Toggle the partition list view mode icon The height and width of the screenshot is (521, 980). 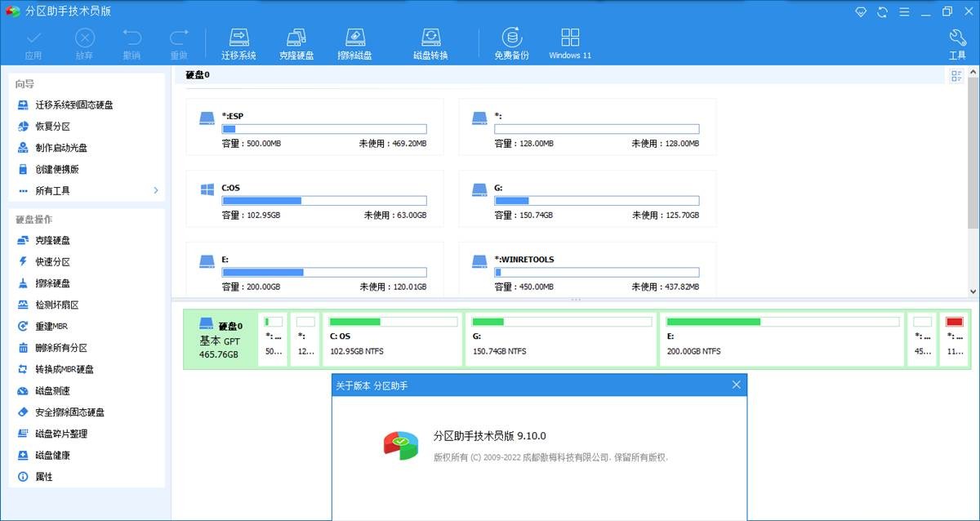[955, 76]
